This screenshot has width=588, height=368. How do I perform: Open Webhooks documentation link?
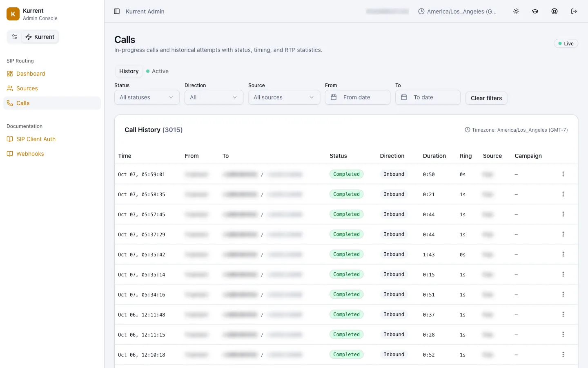click(52, 154)
